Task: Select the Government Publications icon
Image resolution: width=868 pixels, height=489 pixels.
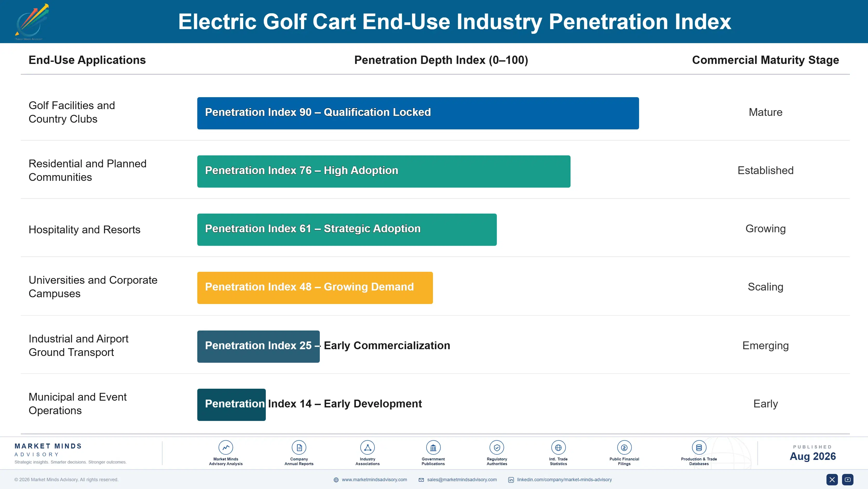Action: [x=433, y=447]
